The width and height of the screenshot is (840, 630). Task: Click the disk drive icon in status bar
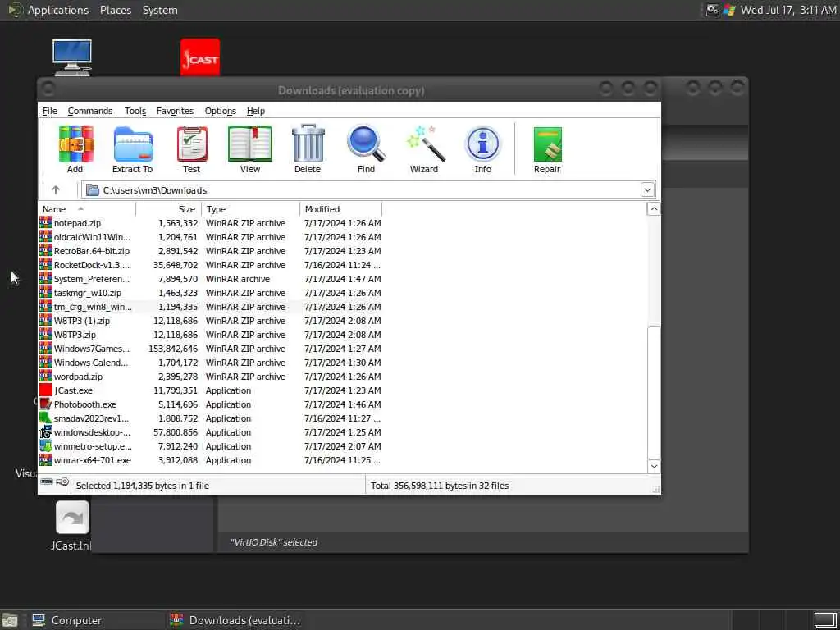click(47, 482)
